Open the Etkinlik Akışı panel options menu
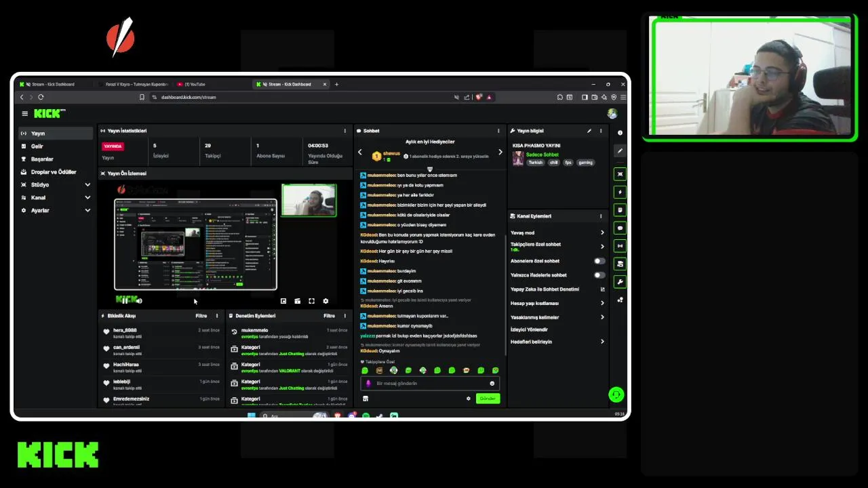Image resolution: width=868 pixels, height=488 pixels. [217, 316]
